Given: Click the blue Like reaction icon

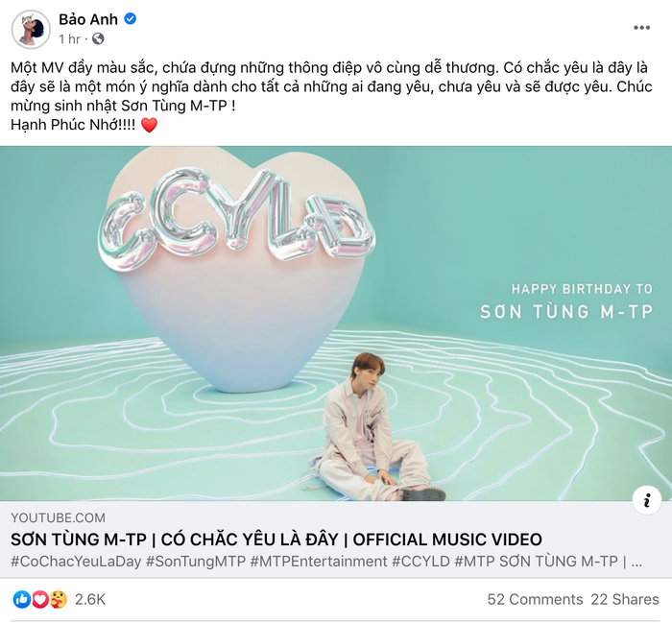Looking at the screenshot, I should 21,599.
